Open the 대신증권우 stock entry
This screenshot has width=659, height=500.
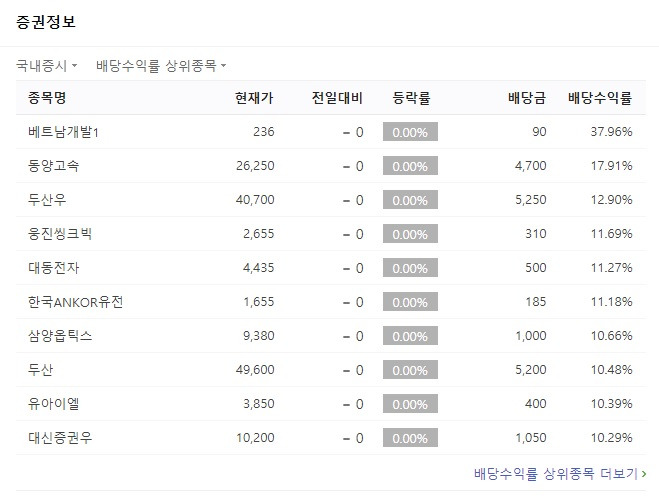click(60, 438)
